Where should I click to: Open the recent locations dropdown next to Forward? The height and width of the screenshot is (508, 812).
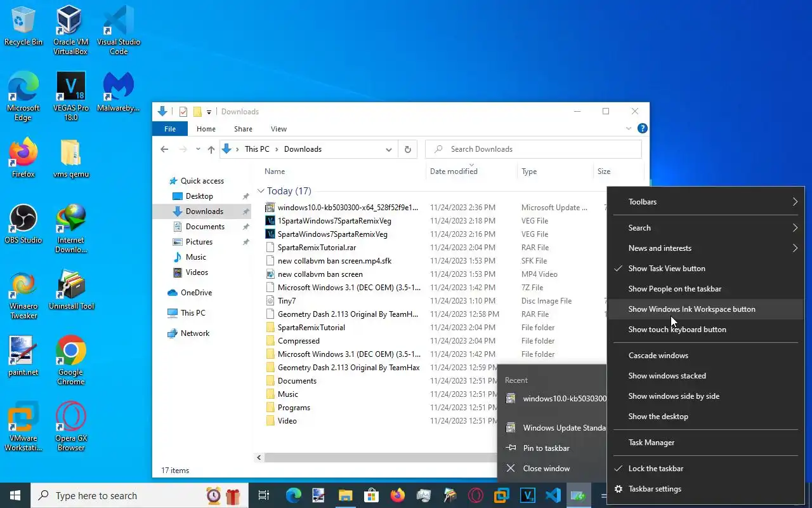coord(198,149)
